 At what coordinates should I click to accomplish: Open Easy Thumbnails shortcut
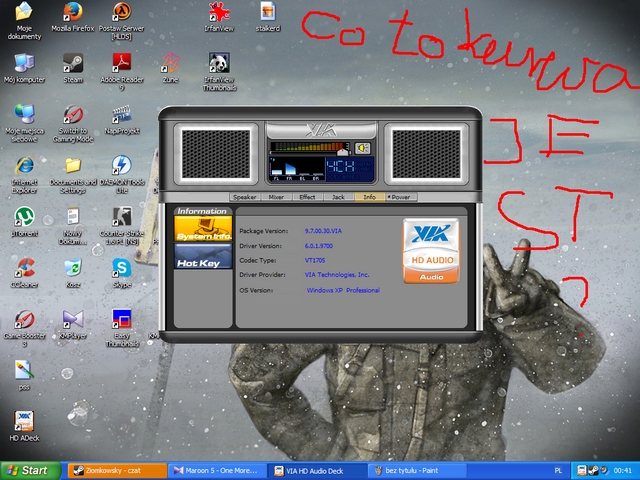click(122, 328)
